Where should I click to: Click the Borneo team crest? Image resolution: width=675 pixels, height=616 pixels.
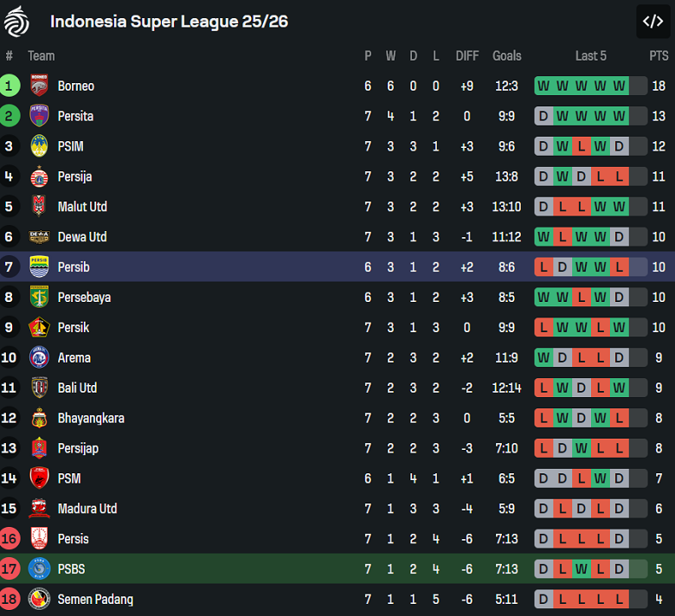tap(39, 86)
